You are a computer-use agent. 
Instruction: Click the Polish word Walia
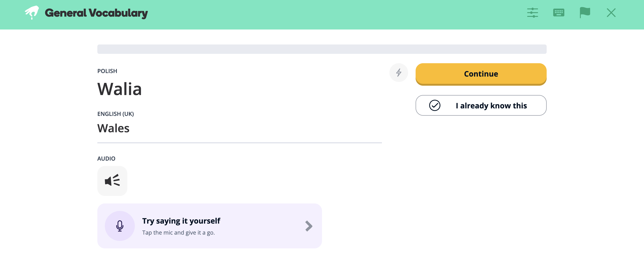tap(120, 89)
